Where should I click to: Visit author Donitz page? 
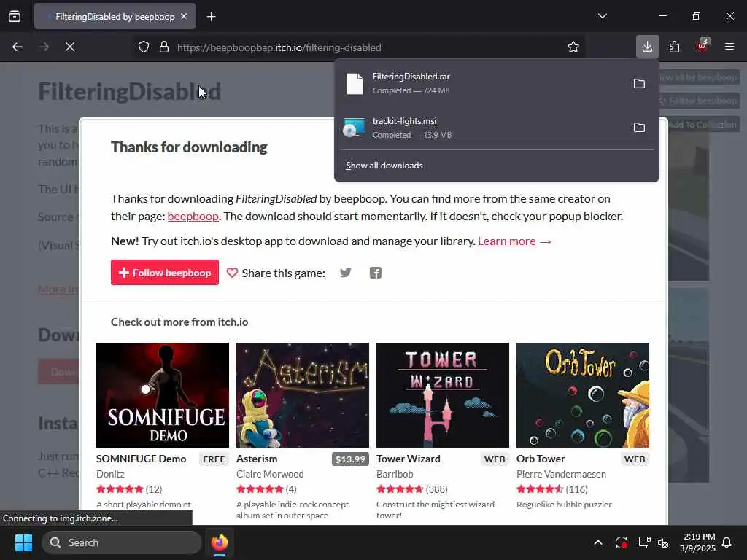click(110, 474)
